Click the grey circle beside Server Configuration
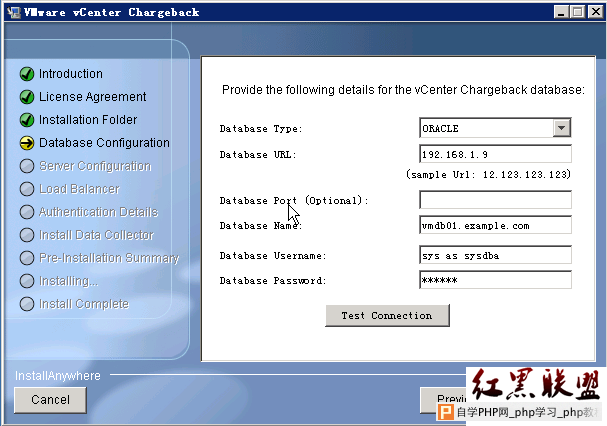This screenshot has width=607, height=426. pyautogui.click(x=27, y=166)
